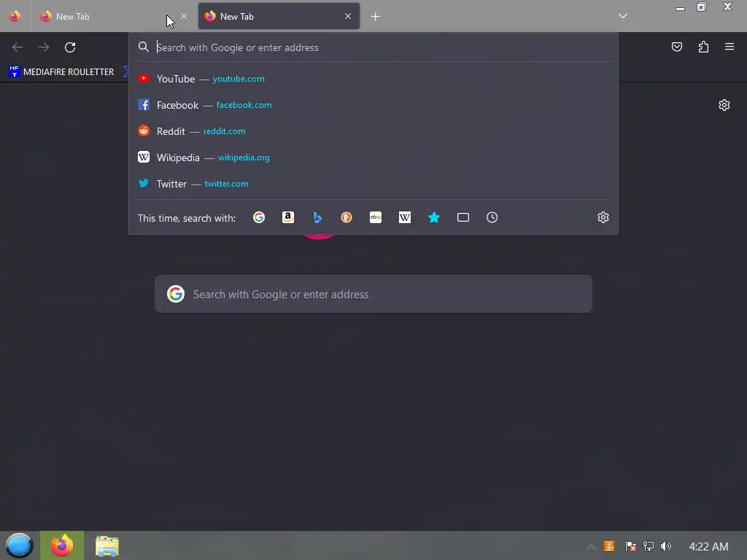Close the second New Tab

[348, 16]
